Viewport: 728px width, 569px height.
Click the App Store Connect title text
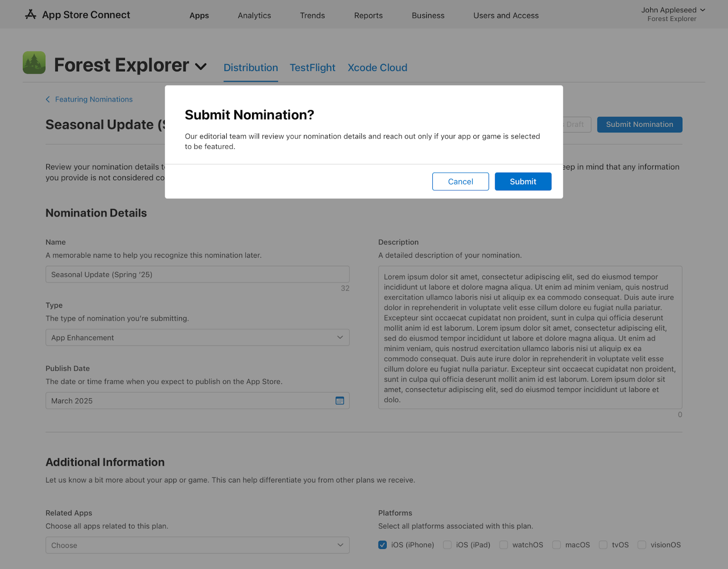pyautogui.click(x=86, y=15)
